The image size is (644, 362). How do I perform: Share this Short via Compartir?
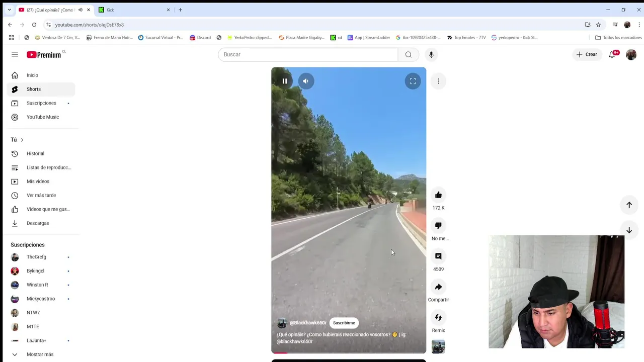pos(438,287)
